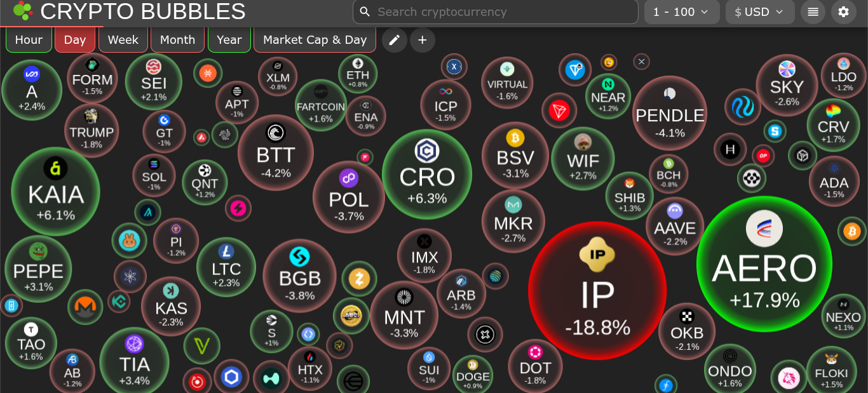
Task: Select the FORM bubble
Action: [x=92, y=79]
